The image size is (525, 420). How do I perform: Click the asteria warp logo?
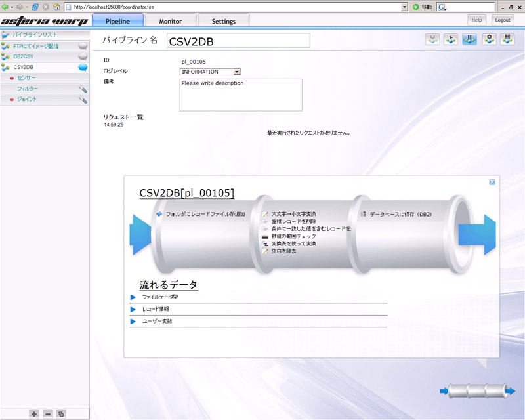[x=44, y=21]
